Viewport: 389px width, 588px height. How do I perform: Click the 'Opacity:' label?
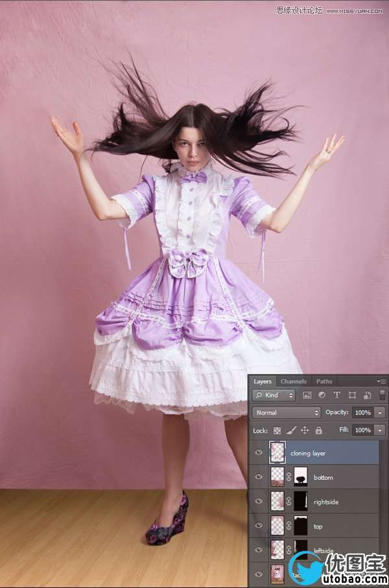click(x=336, y=412)
